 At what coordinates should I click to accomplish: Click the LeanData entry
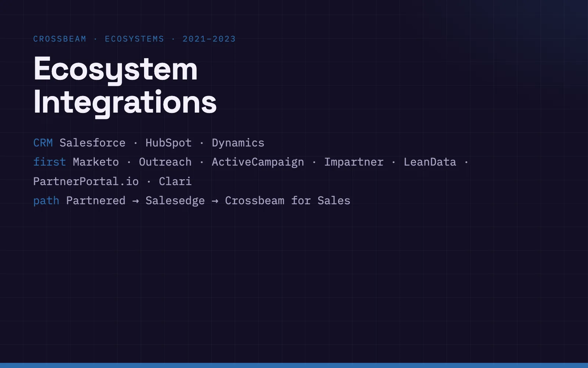click(x=430, y=162)
